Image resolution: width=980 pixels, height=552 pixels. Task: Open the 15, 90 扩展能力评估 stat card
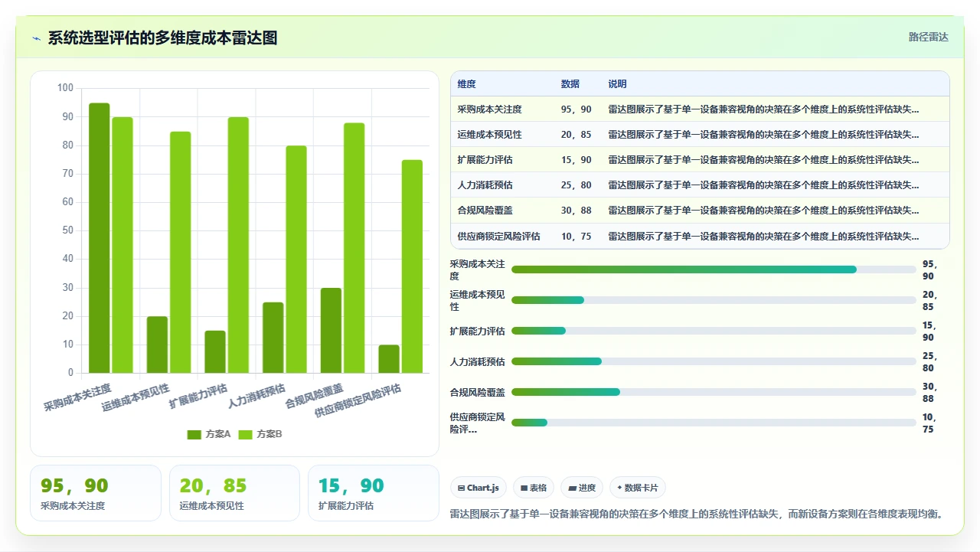point(374,493)
